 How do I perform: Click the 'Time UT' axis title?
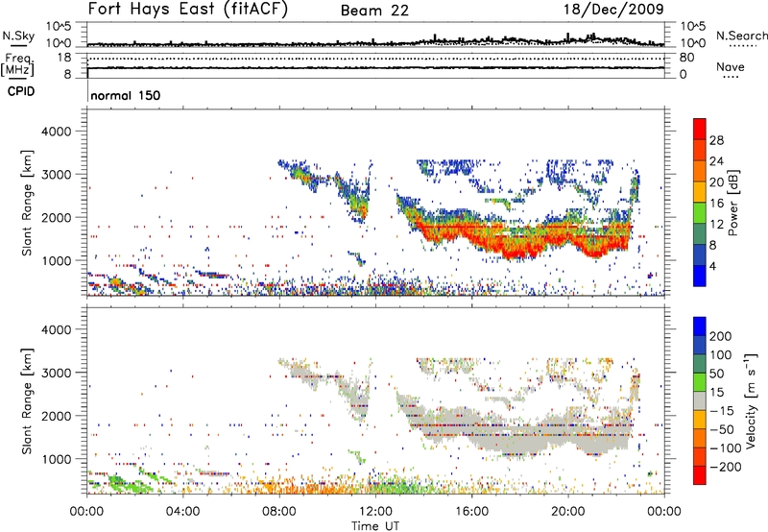click(375, 526)
